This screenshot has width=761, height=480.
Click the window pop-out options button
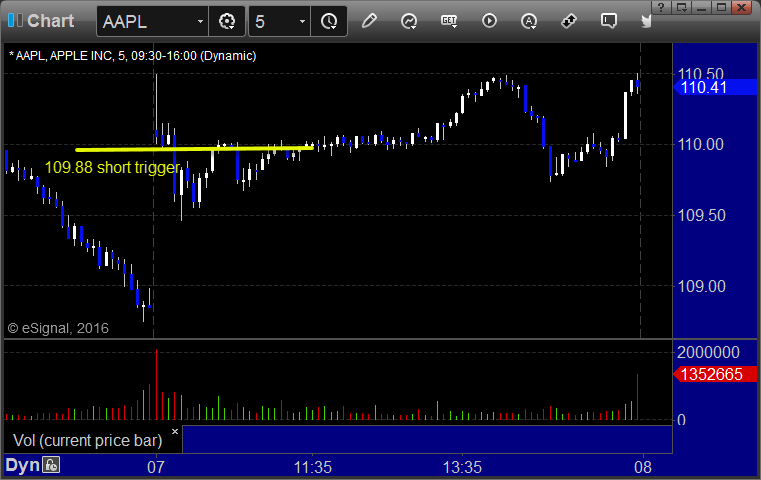coord(681,7)
